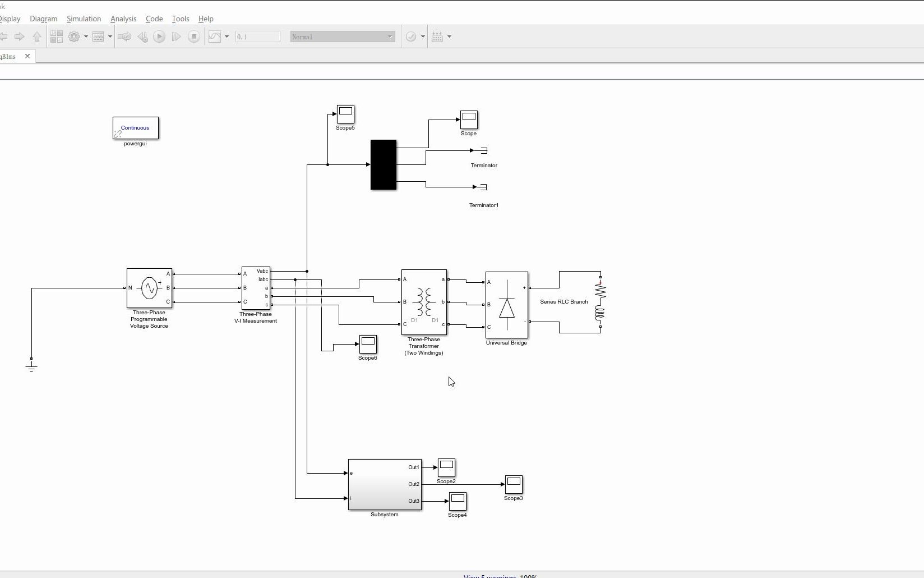Open the Simulation menu

pos(84,19)
